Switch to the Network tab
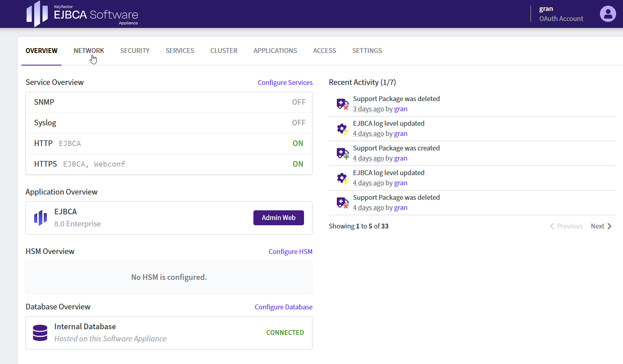 [x=89, y=51]
